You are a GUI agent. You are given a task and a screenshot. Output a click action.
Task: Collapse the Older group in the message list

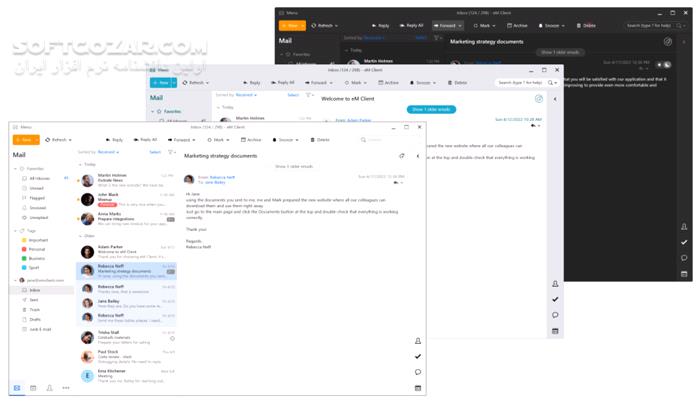(x=80, y=236)
